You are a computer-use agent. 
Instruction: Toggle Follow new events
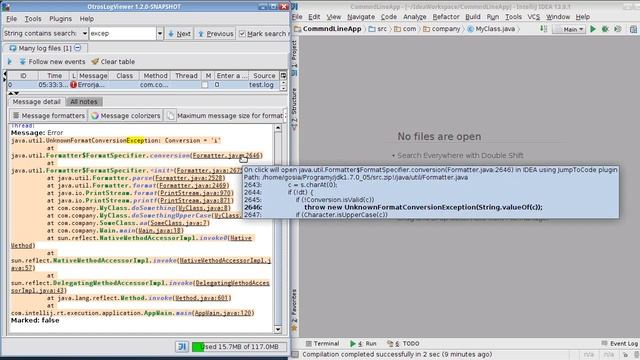click(x=52, y=62)
